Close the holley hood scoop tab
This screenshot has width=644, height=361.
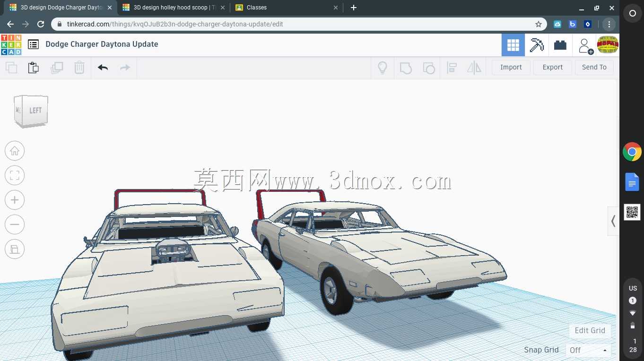tap(223, 8)
